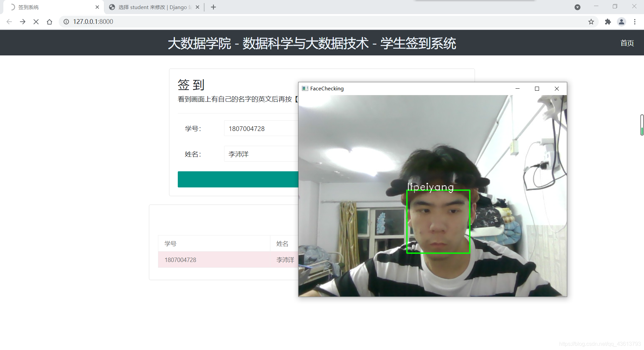Click the 学号 table column header
Screen dimensions: 644x350
point(214,244)
